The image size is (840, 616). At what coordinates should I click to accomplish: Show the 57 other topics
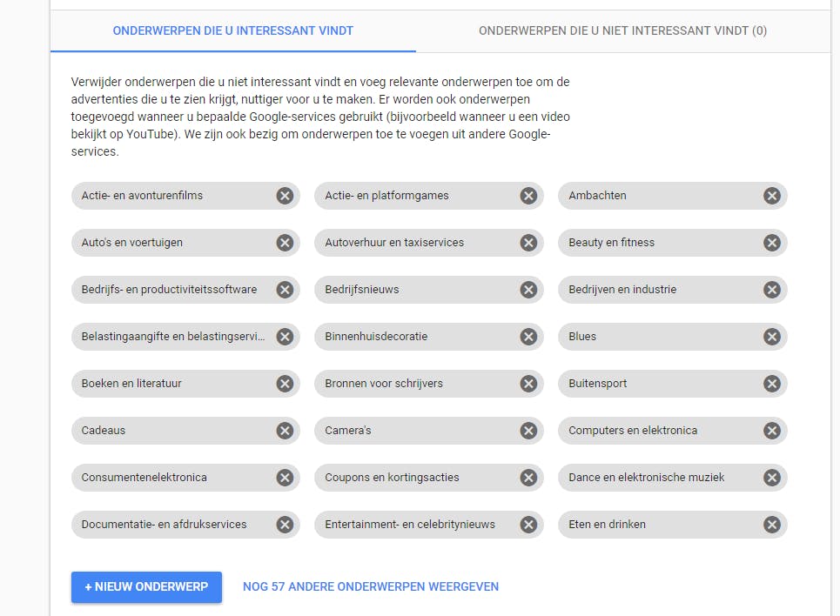coord(371,587)
